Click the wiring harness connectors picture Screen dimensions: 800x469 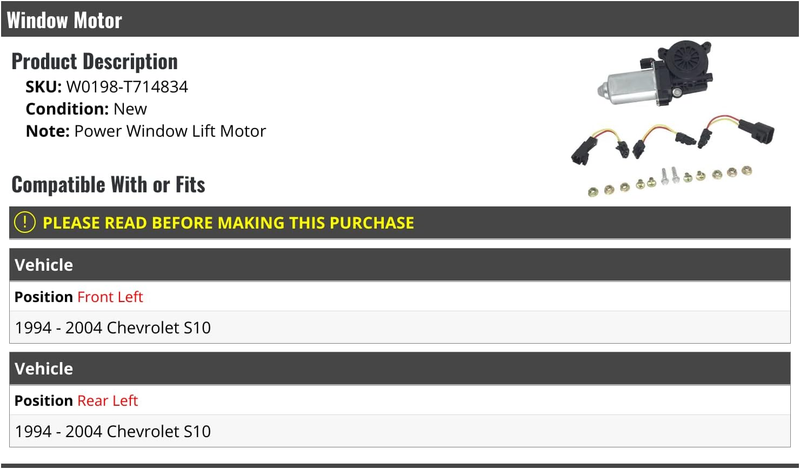[x=672, y=139]
